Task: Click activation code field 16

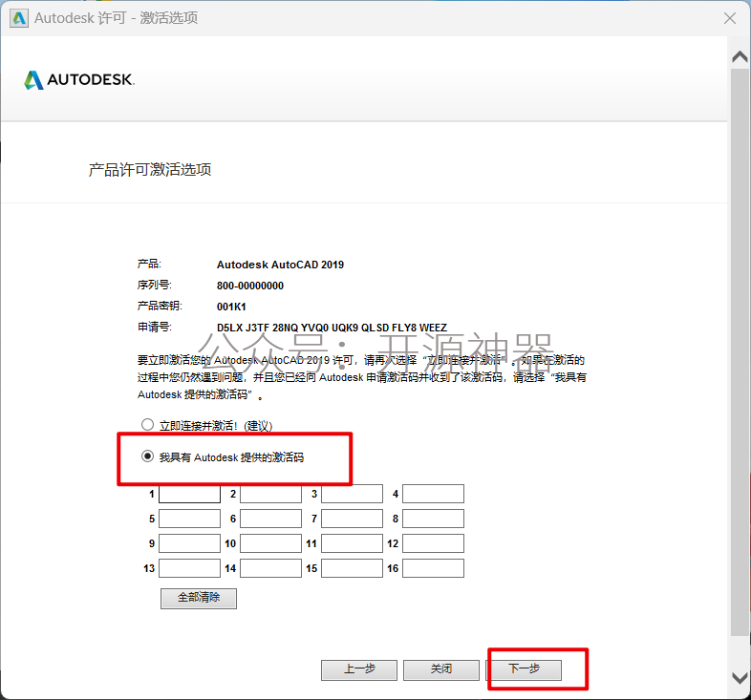Action: pos(433,568)
